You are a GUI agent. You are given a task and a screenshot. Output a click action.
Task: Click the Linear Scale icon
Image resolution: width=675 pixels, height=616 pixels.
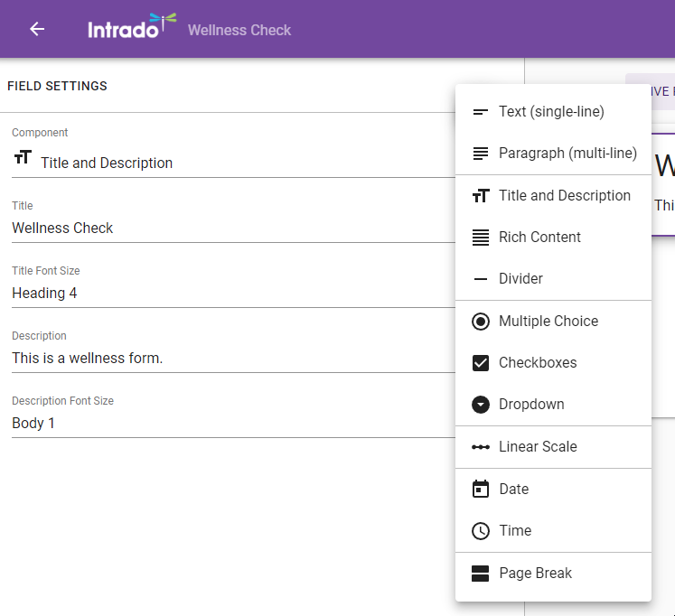[481, 447]
